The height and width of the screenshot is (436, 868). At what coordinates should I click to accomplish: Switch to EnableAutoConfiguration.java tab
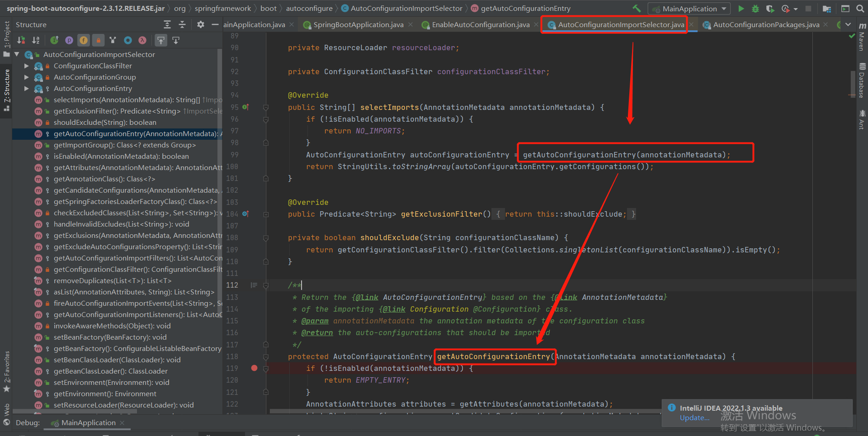pos(481,24)
